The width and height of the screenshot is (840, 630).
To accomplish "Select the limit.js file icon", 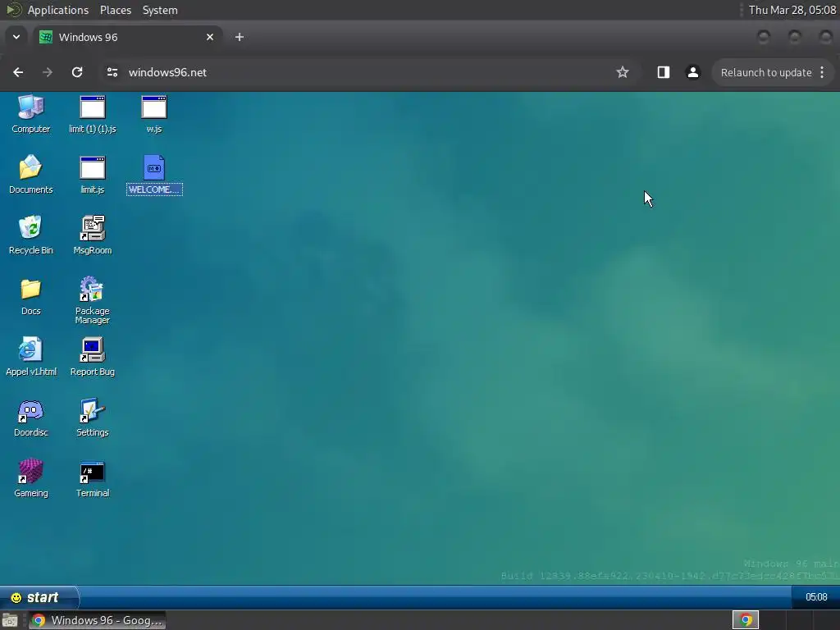I will click(92, 175).
